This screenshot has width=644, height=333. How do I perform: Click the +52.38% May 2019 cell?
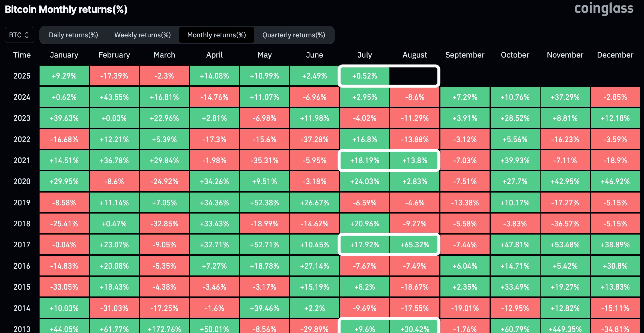[x=264, y=202]
